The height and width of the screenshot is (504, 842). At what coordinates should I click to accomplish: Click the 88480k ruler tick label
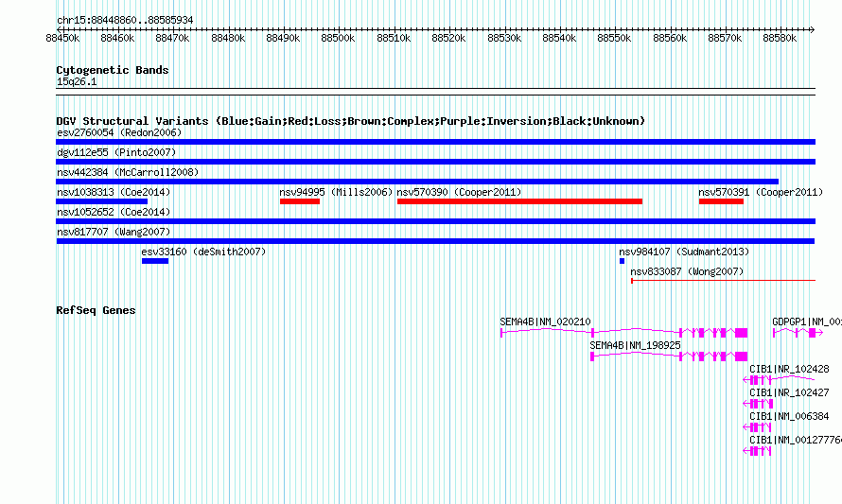click(228, 38)
